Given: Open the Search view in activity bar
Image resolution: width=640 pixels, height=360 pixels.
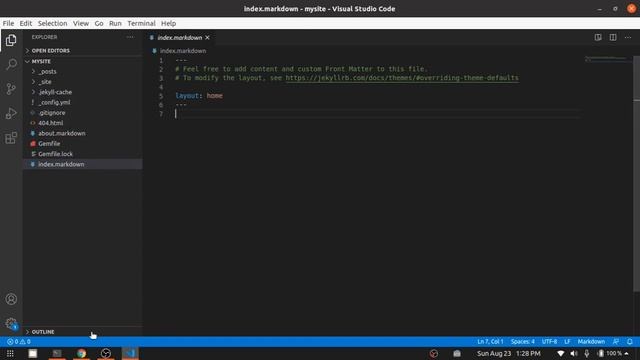Looking at the screenshot, I should click(11, 64).
